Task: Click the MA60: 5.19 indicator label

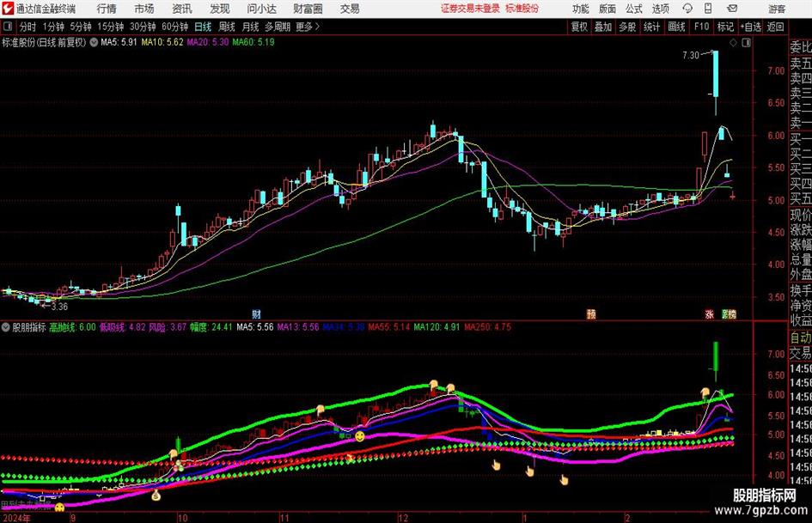Action: point(253,42)
